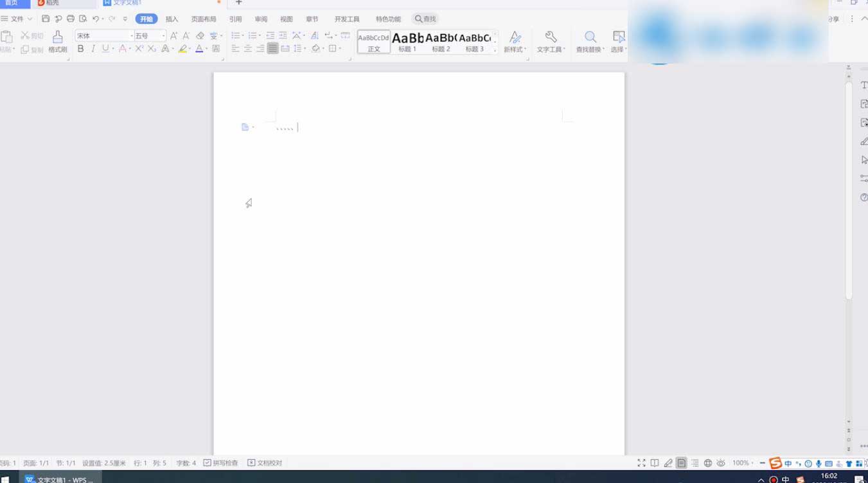Add a new document tab with plus
This screenshot has height=483, width=868.
239,3
